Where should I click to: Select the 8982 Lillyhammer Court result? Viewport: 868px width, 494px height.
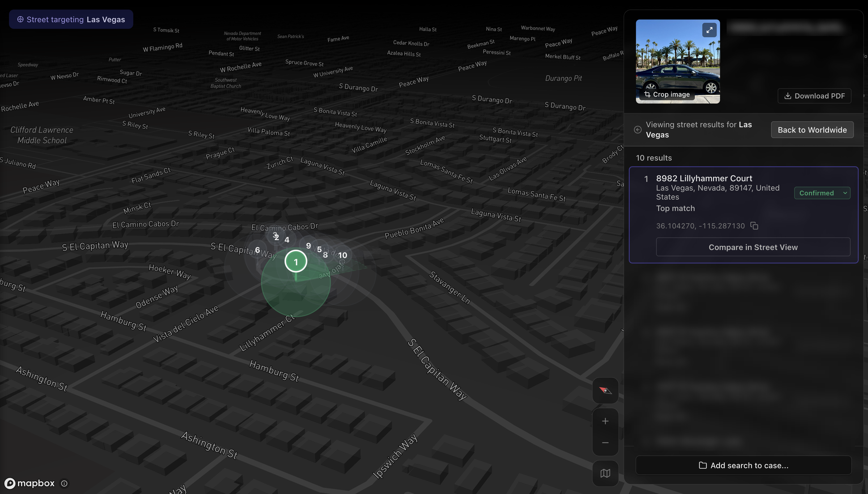744,215
